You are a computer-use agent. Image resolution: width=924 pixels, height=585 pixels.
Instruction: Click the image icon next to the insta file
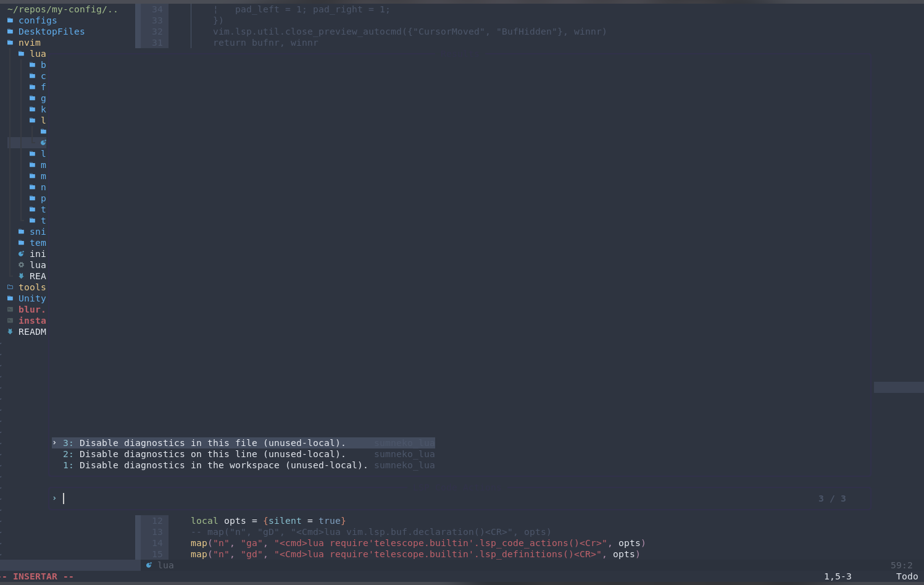10,320
